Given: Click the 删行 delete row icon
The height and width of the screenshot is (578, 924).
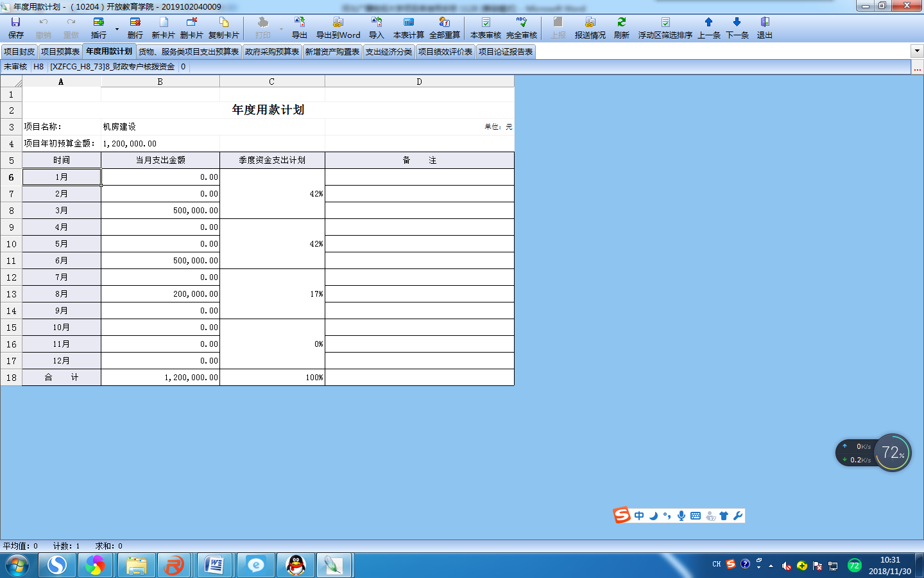Looking at the screenshot, I should (135, 28).
